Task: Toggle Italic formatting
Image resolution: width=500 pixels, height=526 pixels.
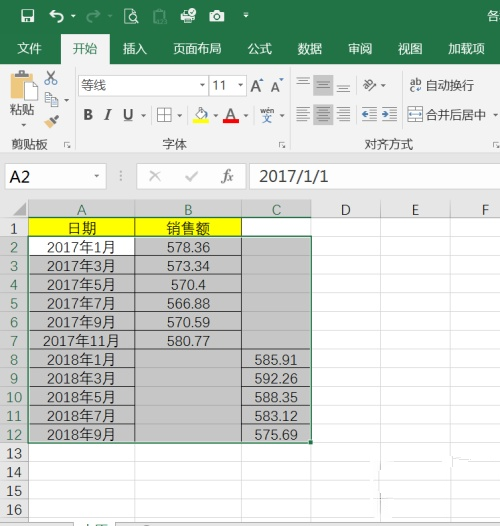Action: 108,115
